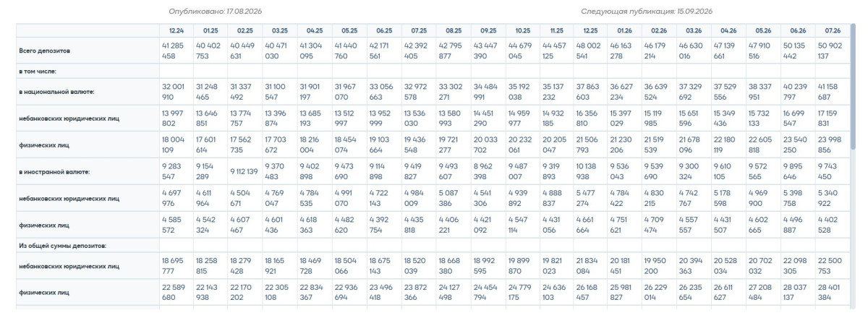Select the 'Из общей суммы депозитов:' row label
This screenshot has width=868, height=318.
coord(63,246)
